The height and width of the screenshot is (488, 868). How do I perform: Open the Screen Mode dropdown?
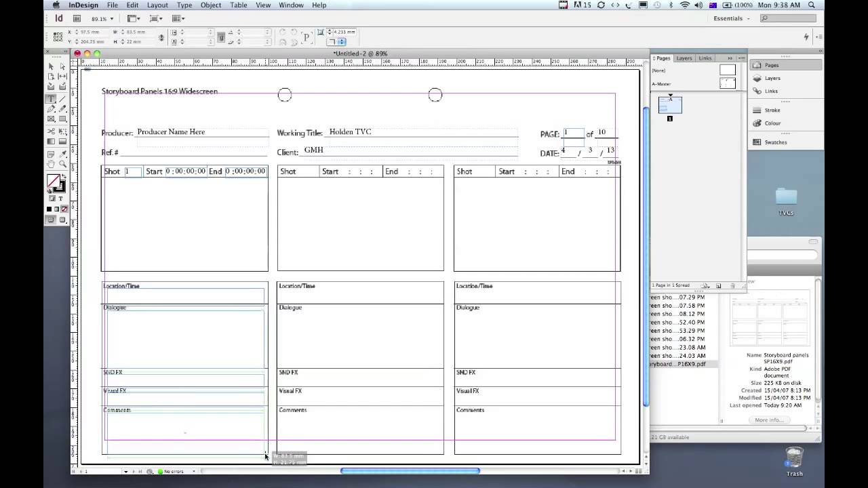point(156,19)
